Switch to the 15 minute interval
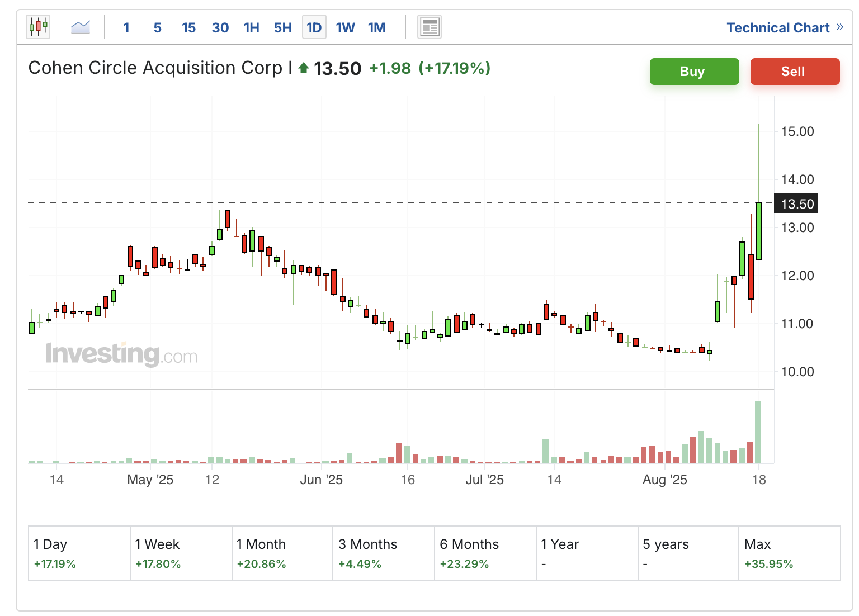 (188, 27)
